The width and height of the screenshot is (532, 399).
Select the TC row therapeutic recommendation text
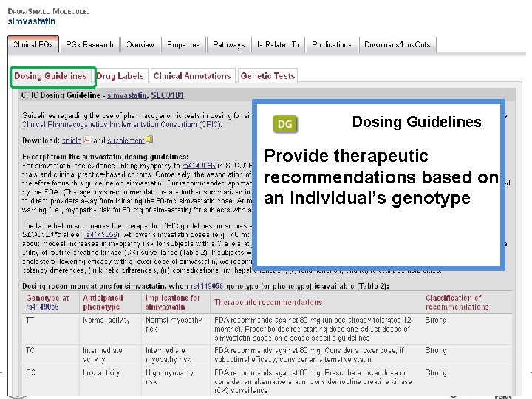pyautogui.click(x=310, y=355)
